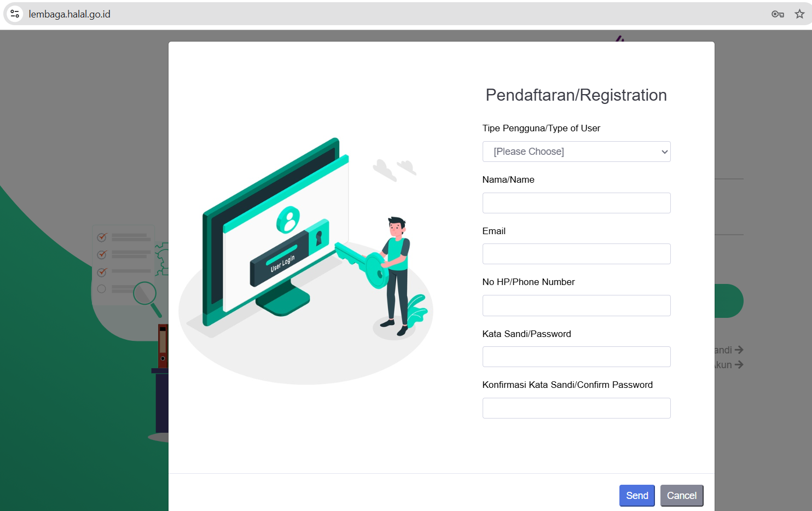
Task: Click the Confirm Password input field
Action: pyautogui.click(x=576, y=408)
